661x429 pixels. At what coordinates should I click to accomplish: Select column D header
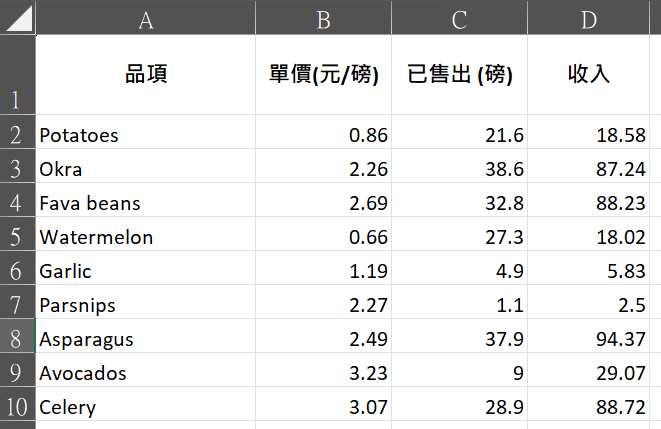pyautogui.click(x=588, y=17)
